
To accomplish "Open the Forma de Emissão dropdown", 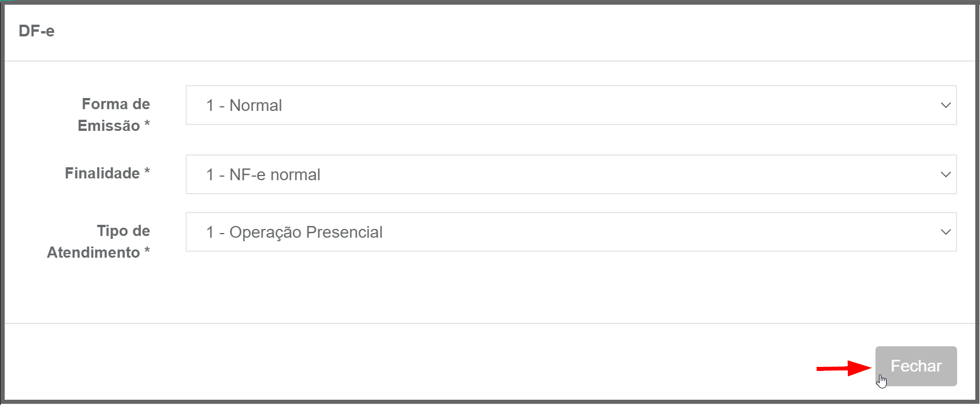I will [x=571, y=105].
